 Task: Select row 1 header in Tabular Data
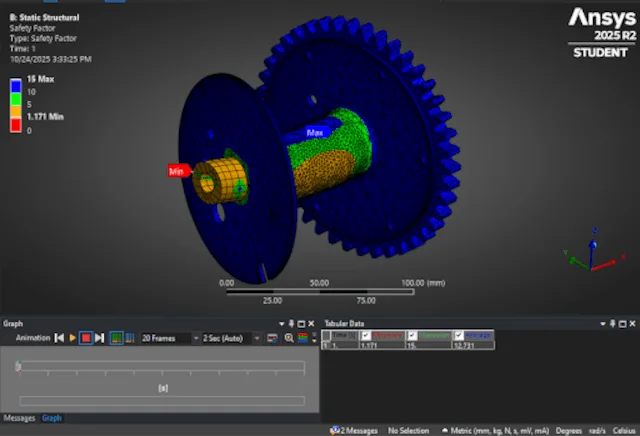(x=326, y=345)
